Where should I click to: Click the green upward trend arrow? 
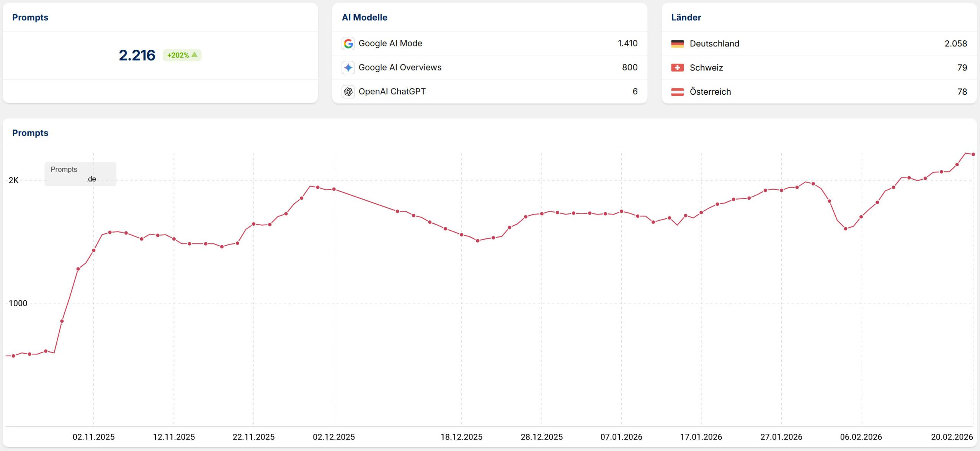point(194,55)
